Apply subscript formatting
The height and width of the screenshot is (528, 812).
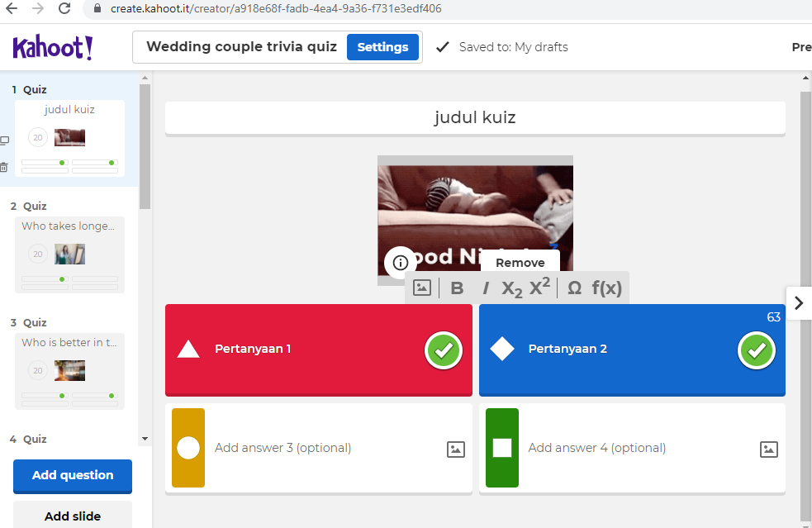[511, 288]
